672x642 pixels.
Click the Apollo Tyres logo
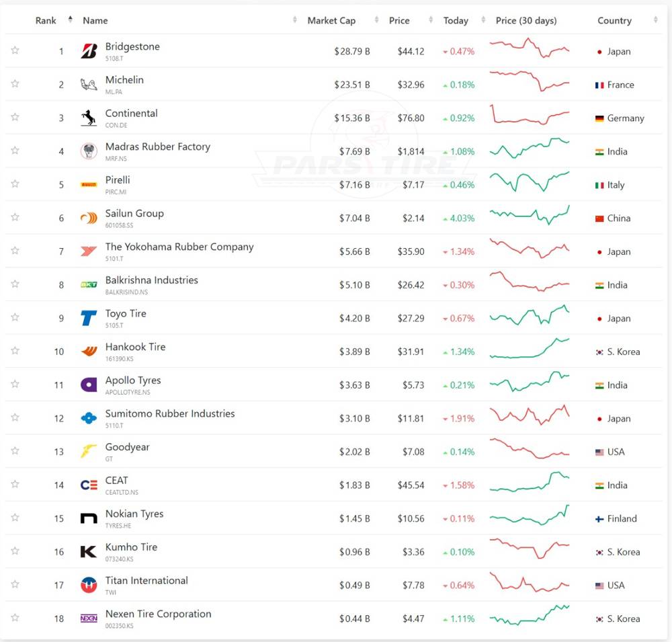(x=89, y=385)
